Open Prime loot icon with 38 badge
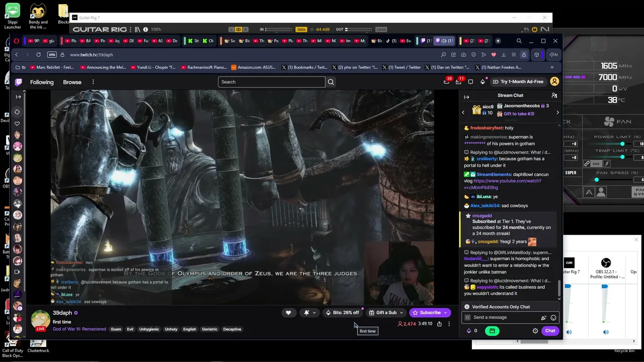 [x=446, y=81]
